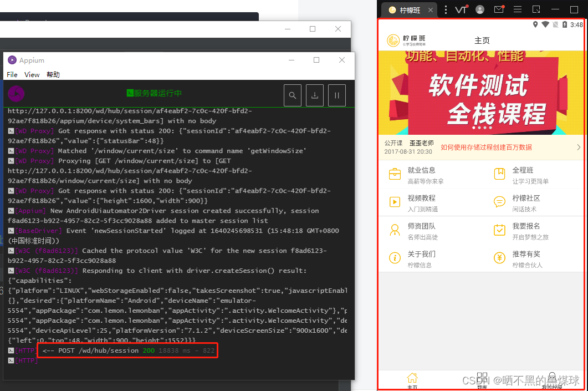Pause the Appium server log output
This screenshot has width=588, height=391.
(x=337, y=95)
